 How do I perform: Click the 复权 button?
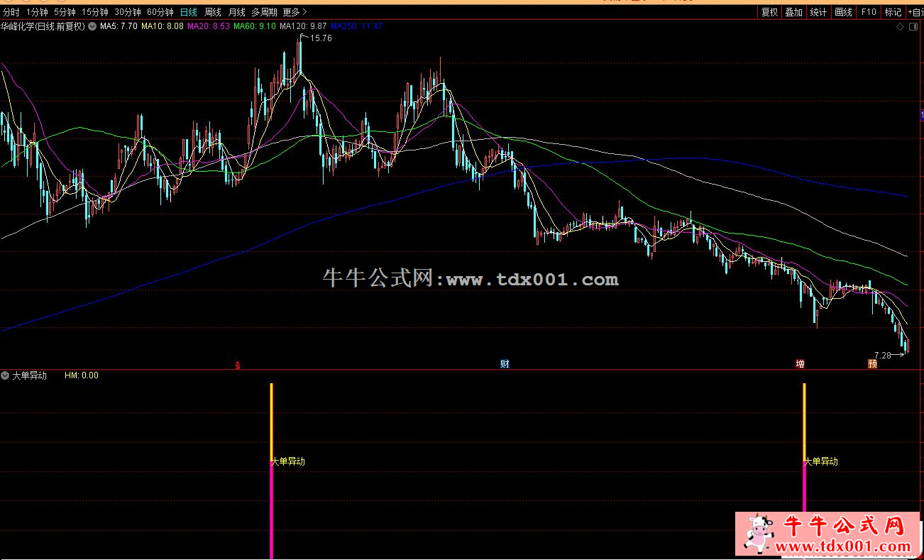(770, 12)
